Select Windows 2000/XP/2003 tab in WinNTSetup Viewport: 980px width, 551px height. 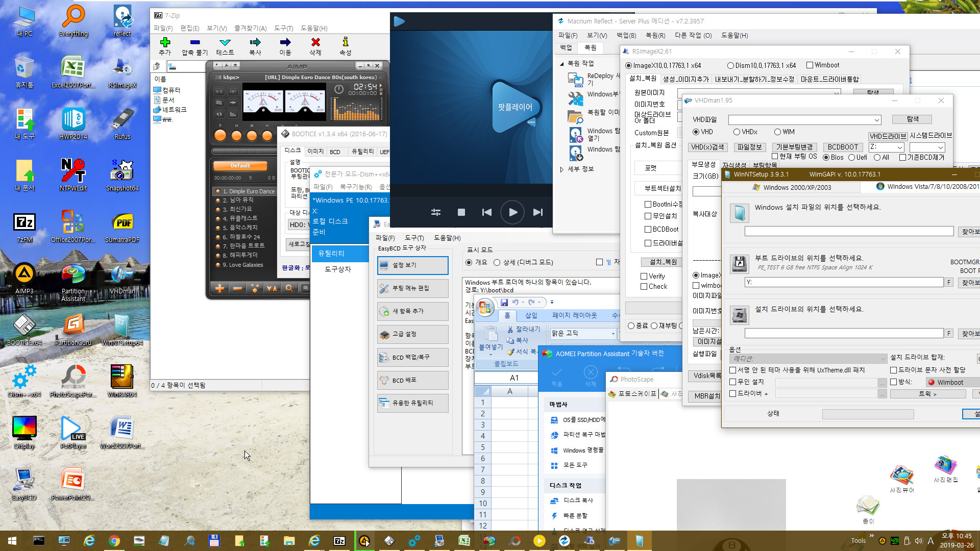[x=792, y=188]
